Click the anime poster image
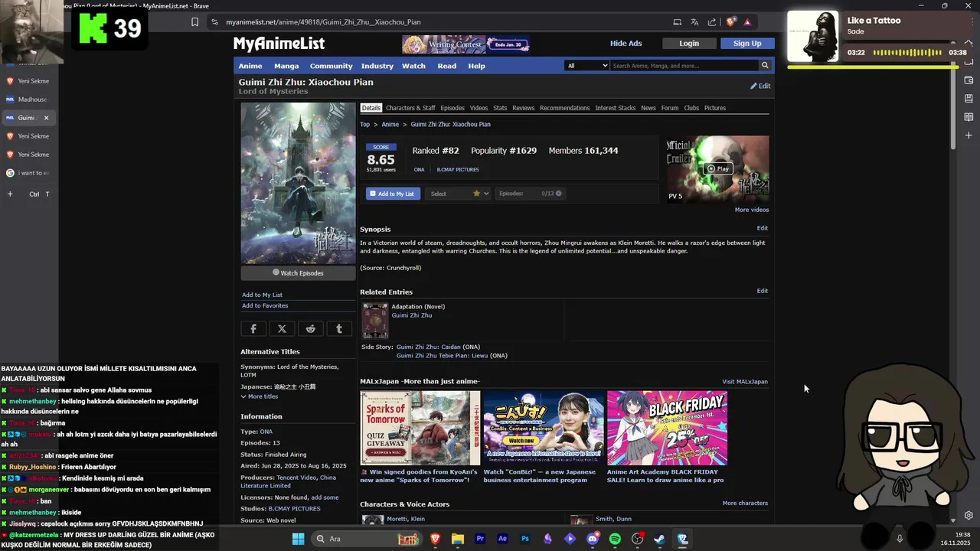The image size is (980, 551). (298, 184)
